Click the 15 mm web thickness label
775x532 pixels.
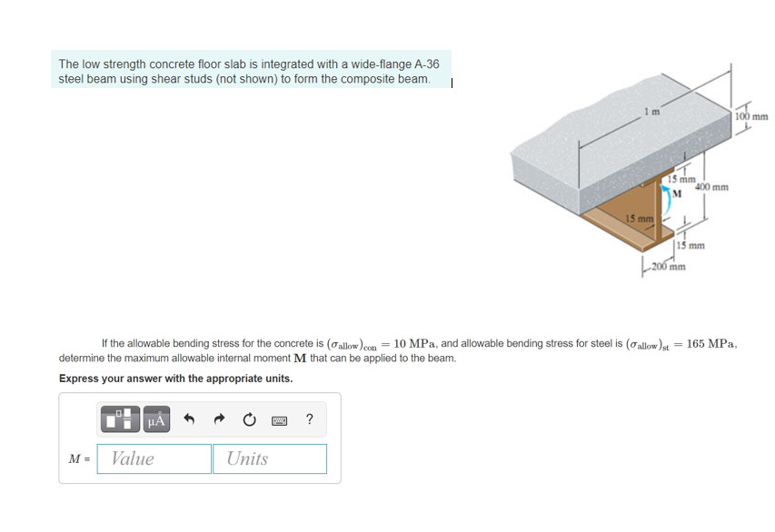[640, 218]
